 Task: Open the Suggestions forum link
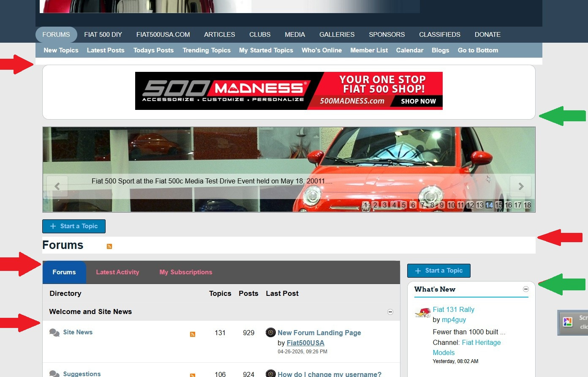point(82,374)
